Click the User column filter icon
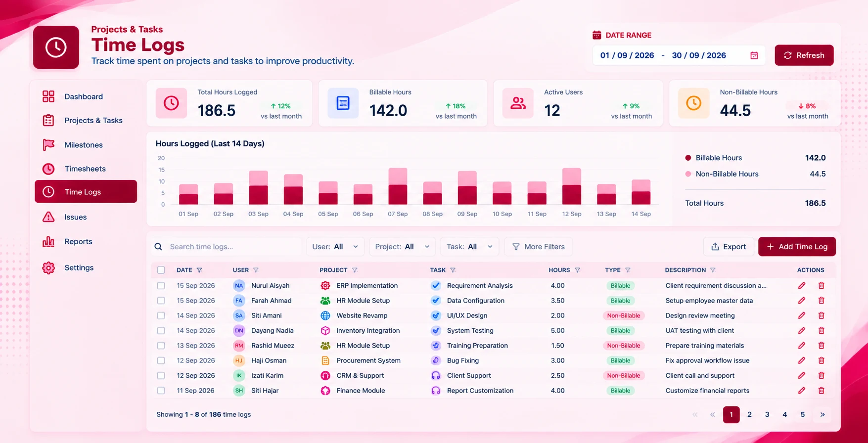This screenshot has height=443, width=868. (x=256, y=270)
